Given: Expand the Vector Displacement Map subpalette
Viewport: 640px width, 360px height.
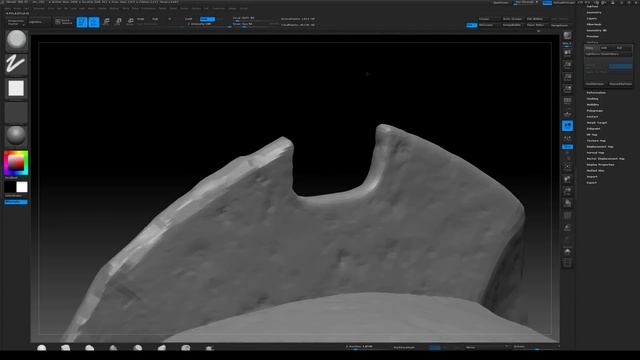Looking at the screenshot, I should point(606,159).
